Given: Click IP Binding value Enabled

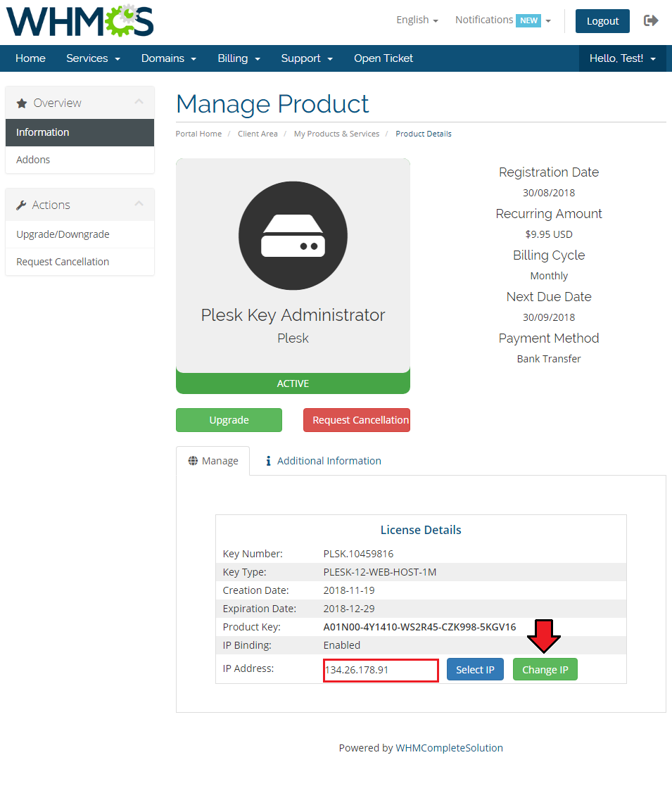Looking at the screenshot, I should click(x=342, y=645).
